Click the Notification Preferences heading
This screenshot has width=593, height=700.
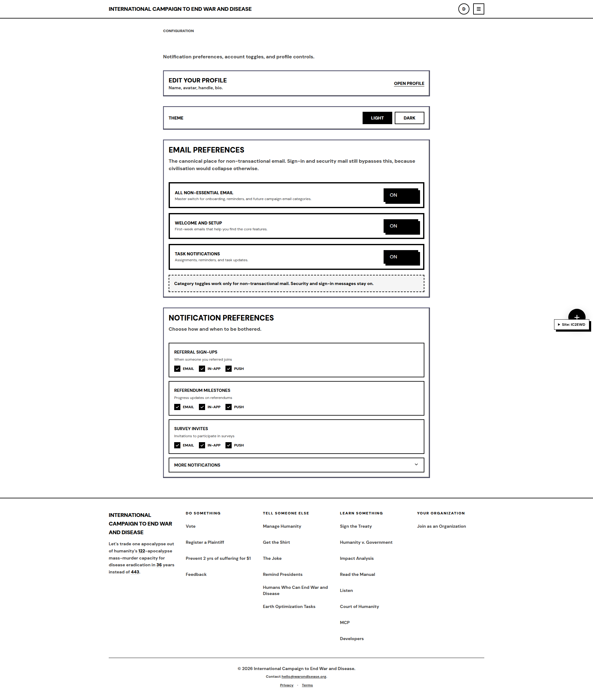221,318
